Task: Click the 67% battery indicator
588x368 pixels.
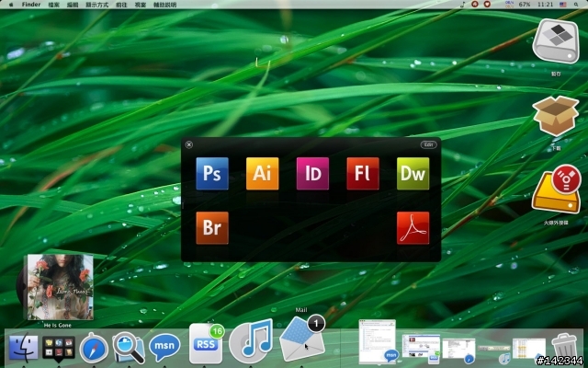Action: pos(525,5)
